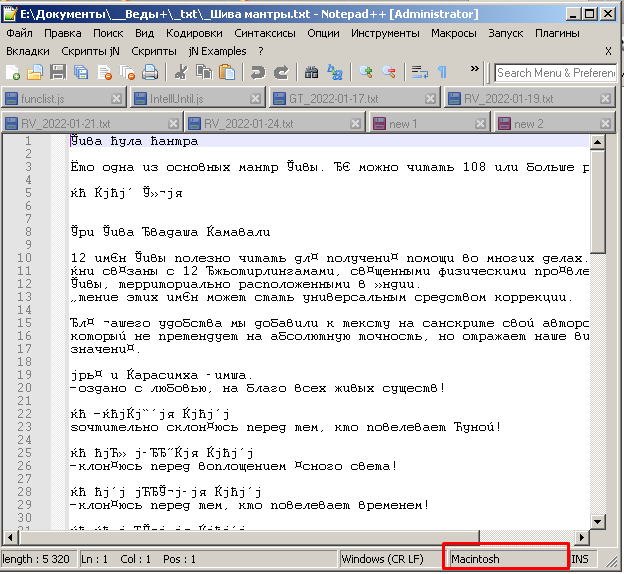The image size is (624, 574).
Task: Click the Search Menu & Preferences field
Action: pos(556,73)
